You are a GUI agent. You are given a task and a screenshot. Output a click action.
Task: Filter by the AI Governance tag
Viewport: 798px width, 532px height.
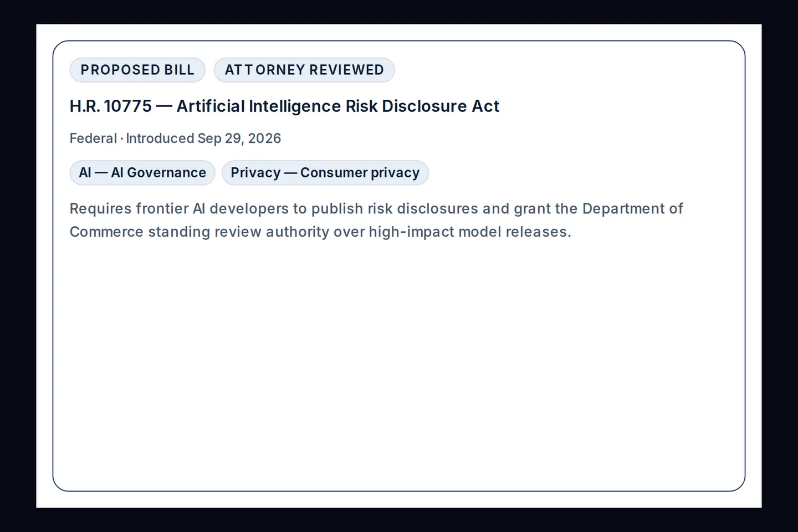coord(142,173)
